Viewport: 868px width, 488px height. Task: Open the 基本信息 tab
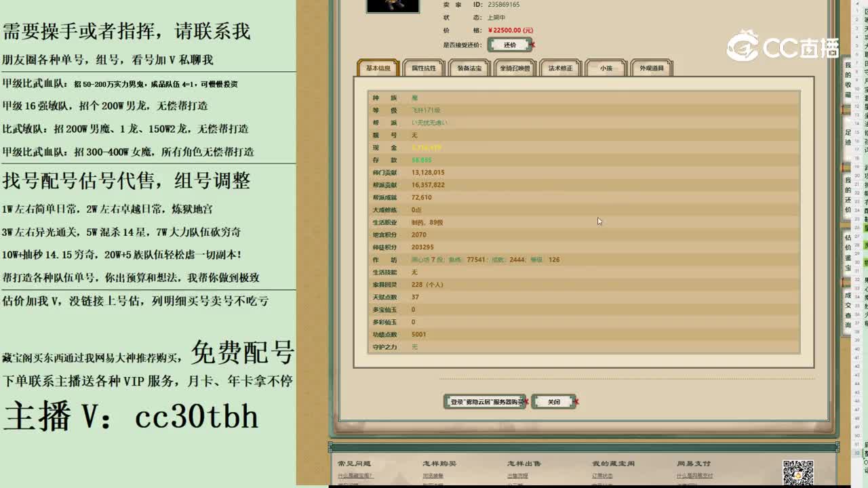378,68
